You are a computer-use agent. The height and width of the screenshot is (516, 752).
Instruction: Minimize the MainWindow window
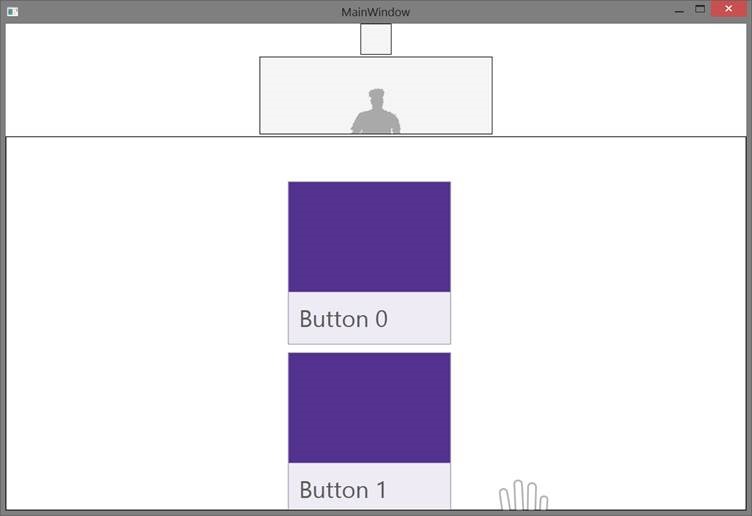pyautogui.click(x=679, y=10)
